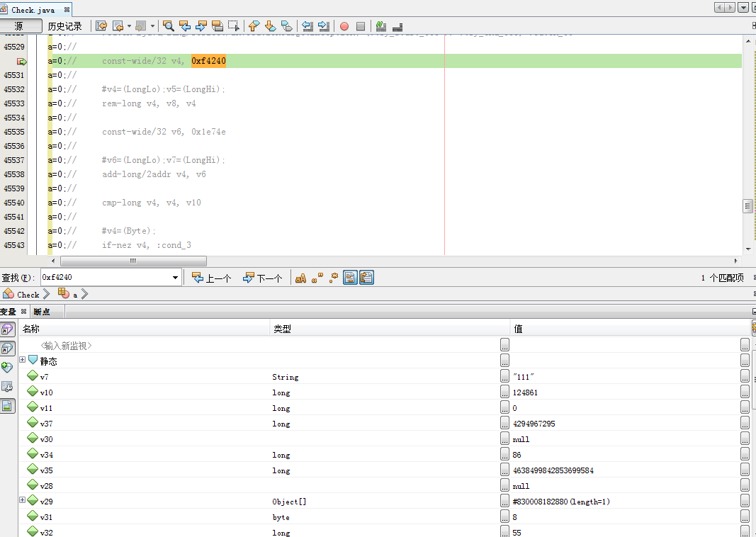Click the chevron after Check breadcrumb
The height and width of the screenshot is (537, 756).
click(46, 293)
